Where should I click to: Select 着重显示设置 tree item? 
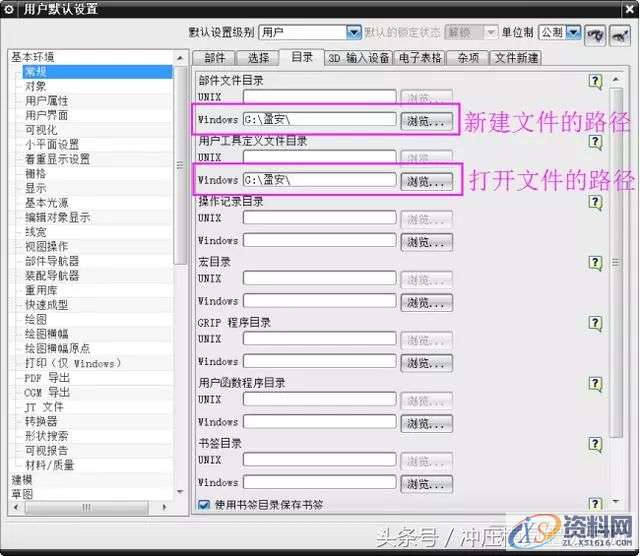[x=57, y=159]
